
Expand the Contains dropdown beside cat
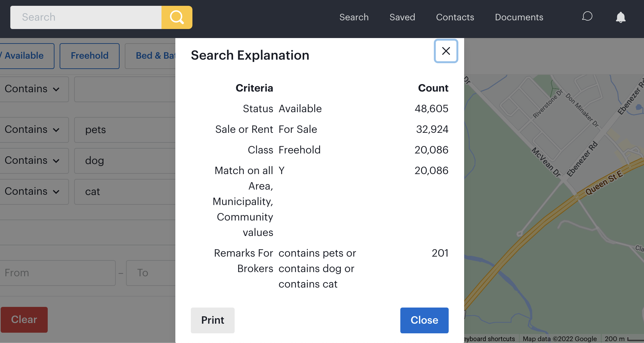32,191
